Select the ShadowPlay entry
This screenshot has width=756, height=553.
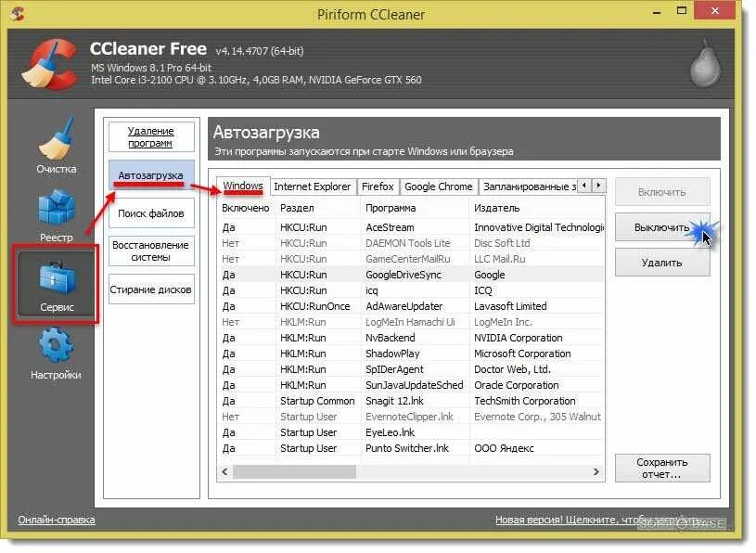pyautogui.click(x=411, y=354)
